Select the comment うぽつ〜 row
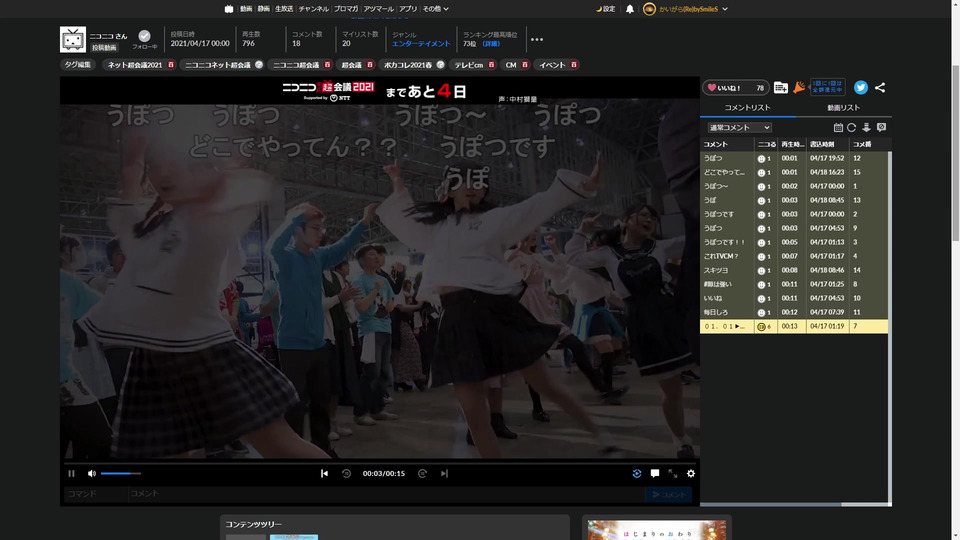Screen dimensions: 960x540 coord(793,186)
